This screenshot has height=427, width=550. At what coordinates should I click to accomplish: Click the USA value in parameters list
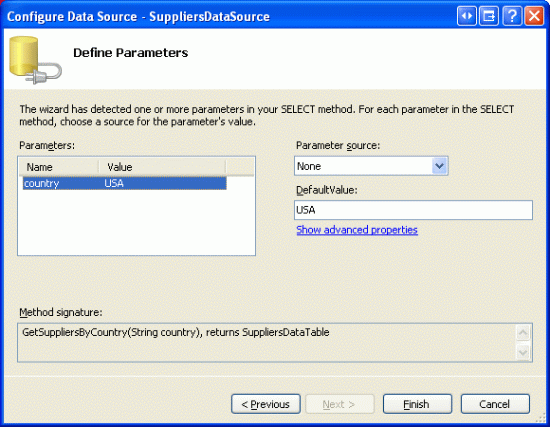(114, 183)
